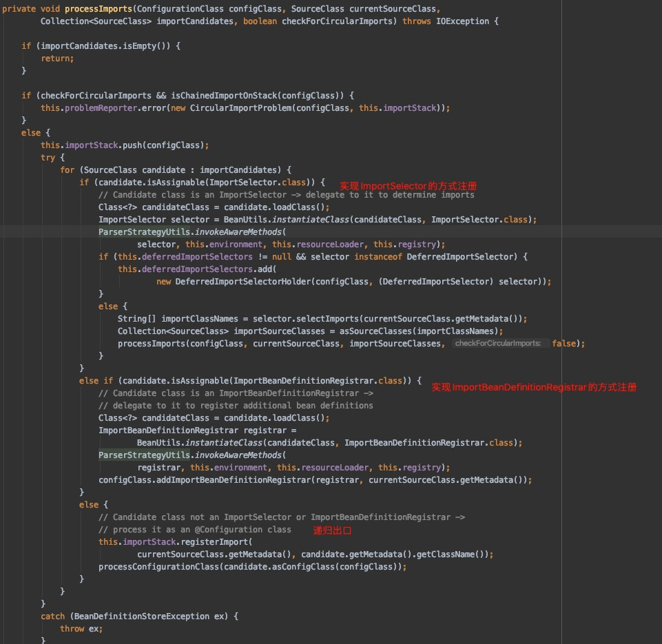Click the 'process it as an @Configuration class' comment
The image size is (662, 644).
pos(195,530)
